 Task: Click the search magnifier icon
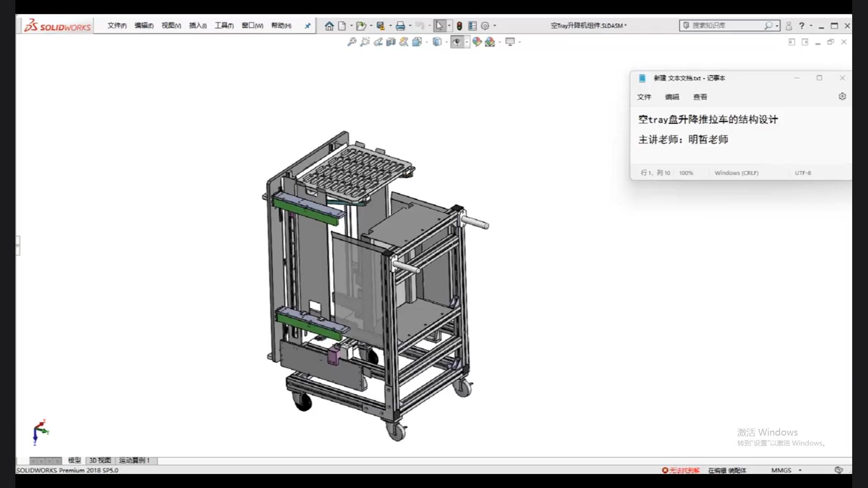point(768,26)
